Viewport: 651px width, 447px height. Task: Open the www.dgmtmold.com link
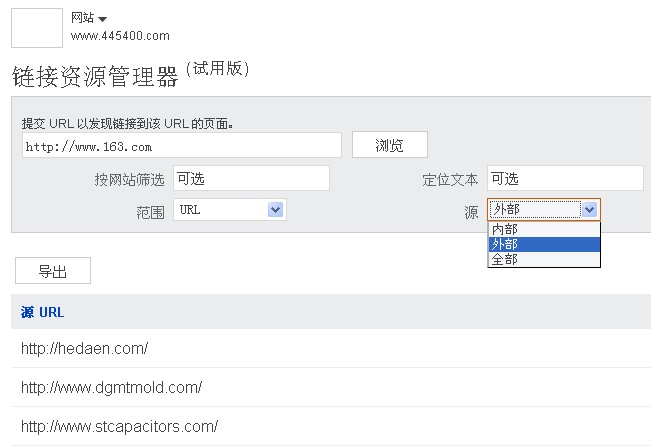click(x=111, y=387)
